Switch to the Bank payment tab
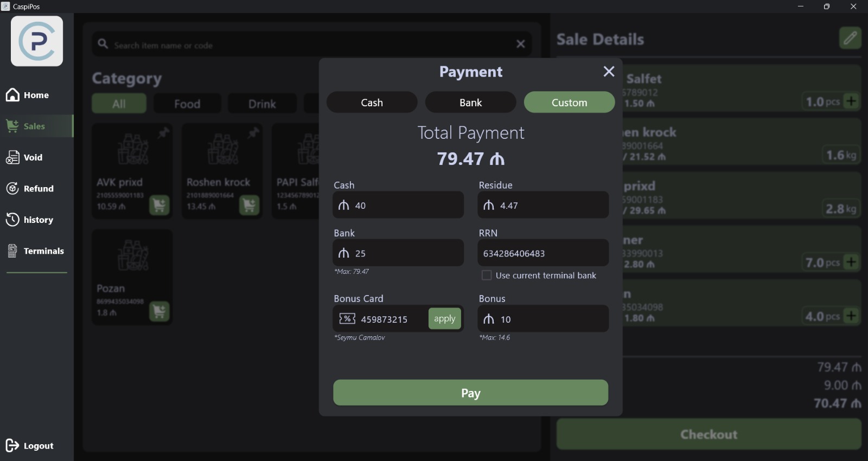 coord(470,103)
